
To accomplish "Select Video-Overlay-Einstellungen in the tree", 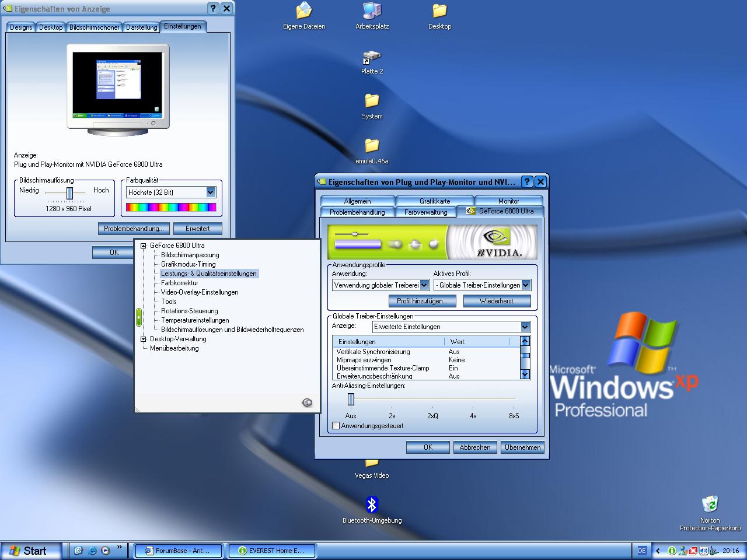I will [200, 292].
